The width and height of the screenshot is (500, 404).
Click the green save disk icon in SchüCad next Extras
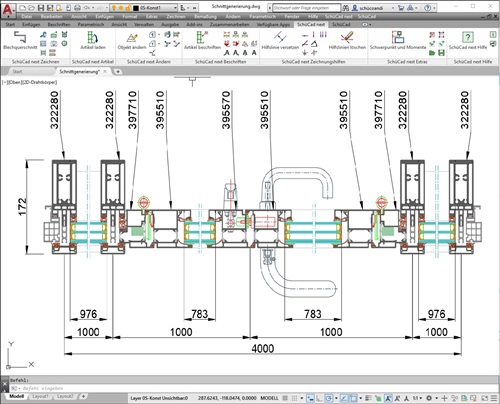441,53
